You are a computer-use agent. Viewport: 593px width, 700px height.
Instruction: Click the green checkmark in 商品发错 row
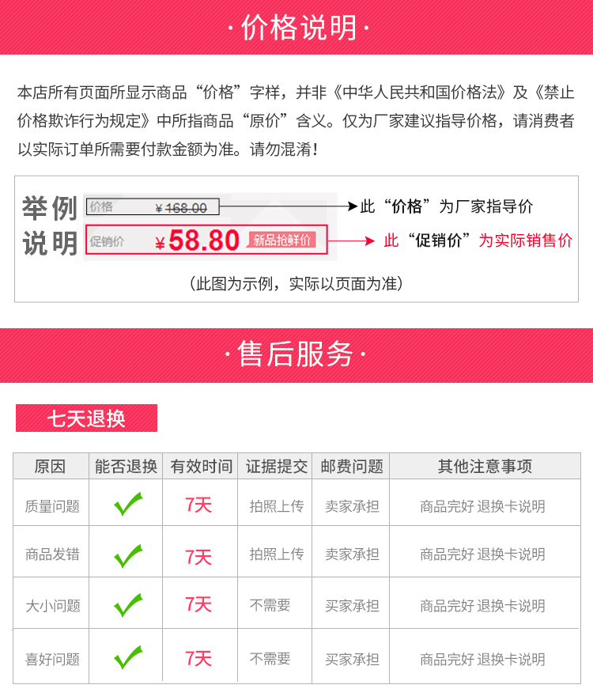pyautogui.click(x=128, y=556)
